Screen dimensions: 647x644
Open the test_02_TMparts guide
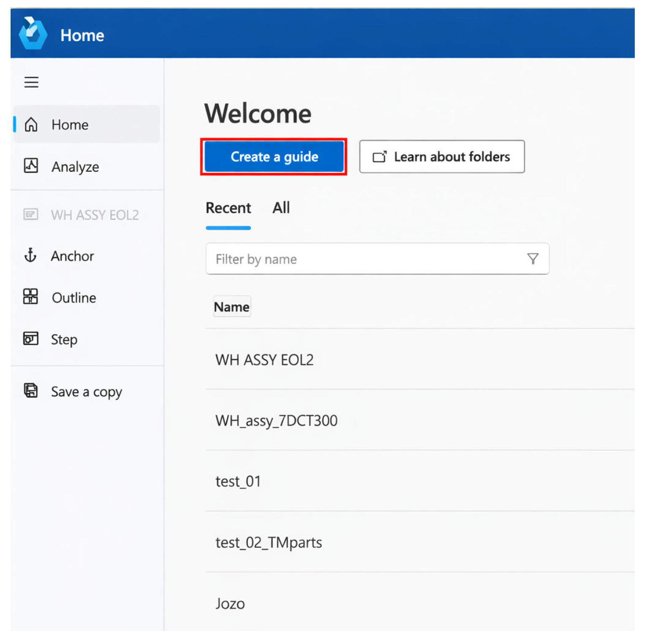269,542
